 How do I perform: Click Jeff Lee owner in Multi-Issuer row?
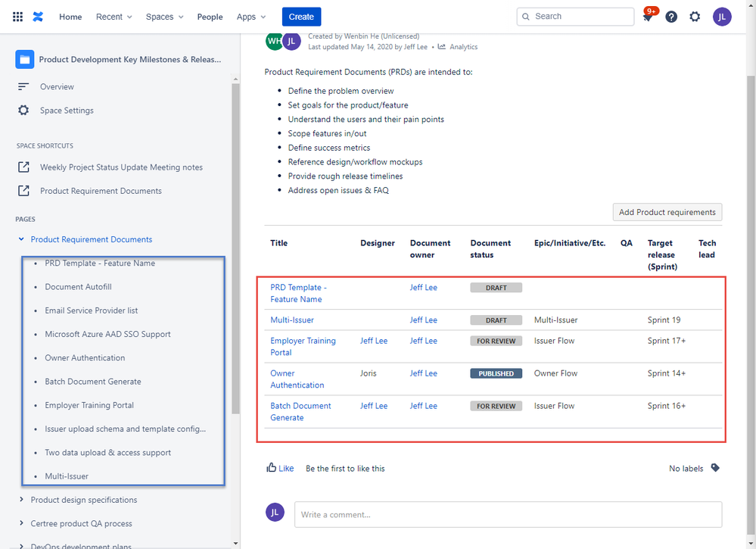click(423, 320)
